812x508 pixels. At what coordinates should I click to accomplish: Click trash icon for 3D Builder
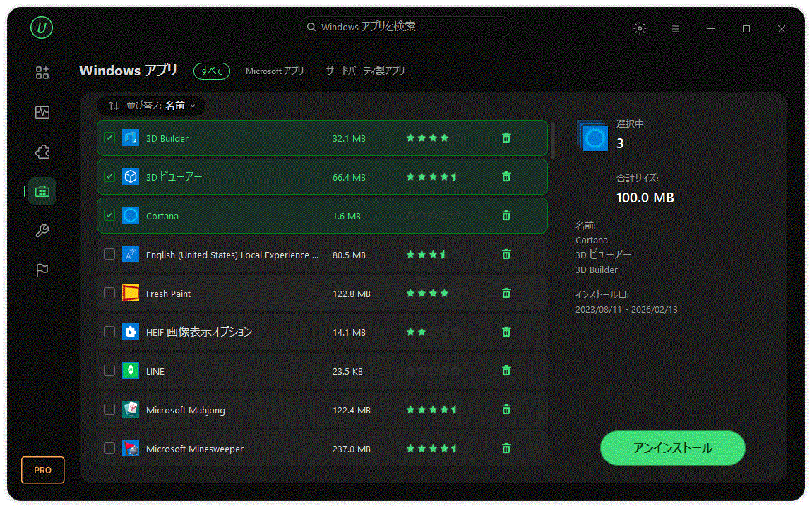(506, 138)
